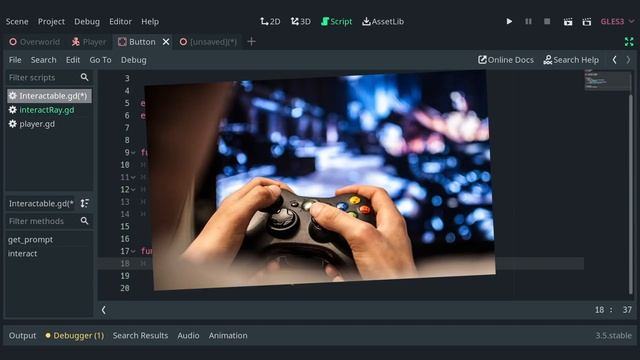Jump to interact method

point(22,253)
